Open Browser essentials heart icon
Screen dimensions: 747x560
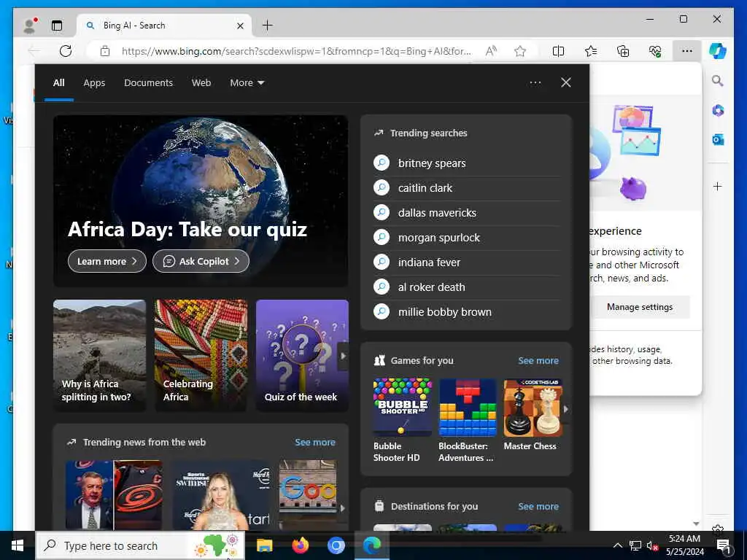tap(655, 51)
